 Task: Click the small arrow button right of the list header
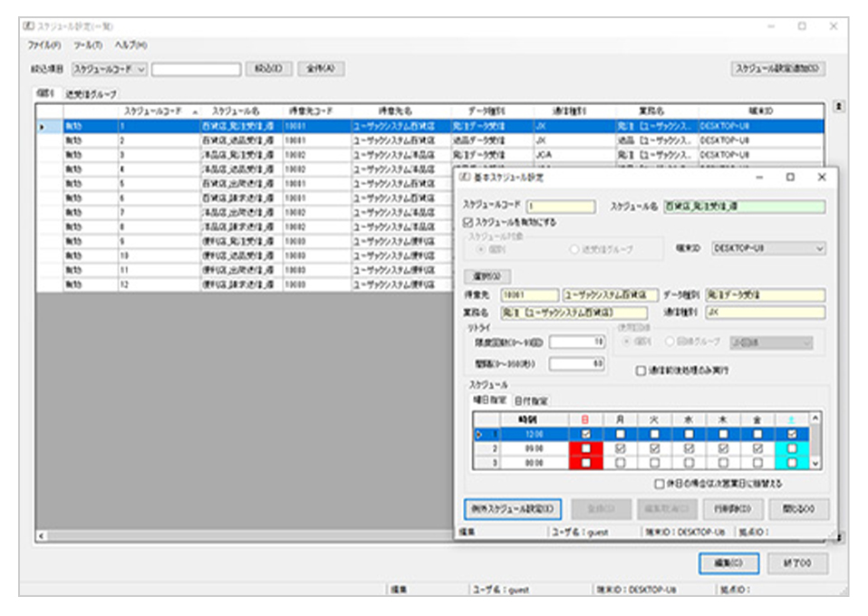coord(839,107)
